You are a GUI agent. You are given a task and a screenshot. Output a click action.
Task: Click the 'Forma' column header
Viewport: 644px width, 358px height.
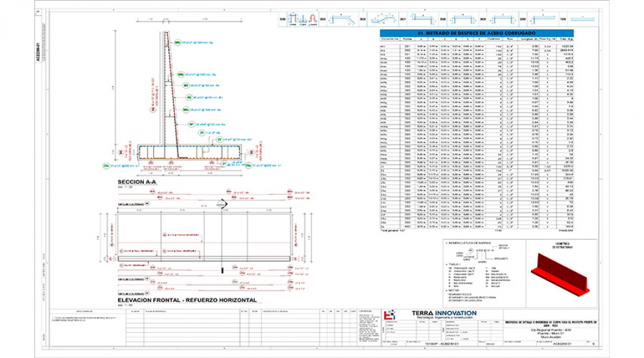point(407,39)
